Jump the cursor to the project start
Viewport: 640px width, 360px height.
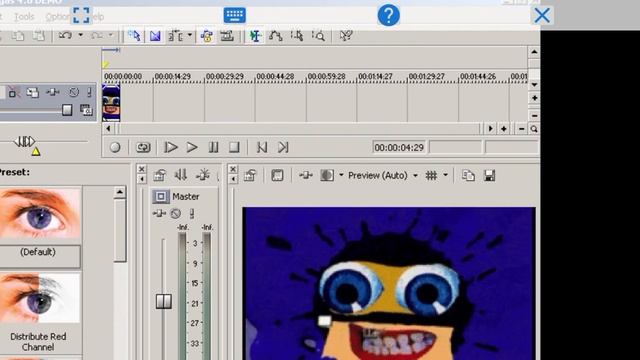point(262,147)
